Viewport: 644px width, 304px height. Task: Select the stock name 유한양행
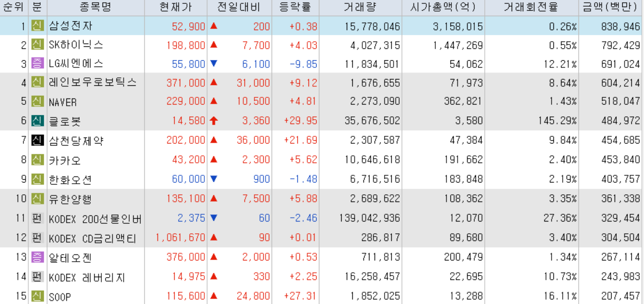[70, 199]
